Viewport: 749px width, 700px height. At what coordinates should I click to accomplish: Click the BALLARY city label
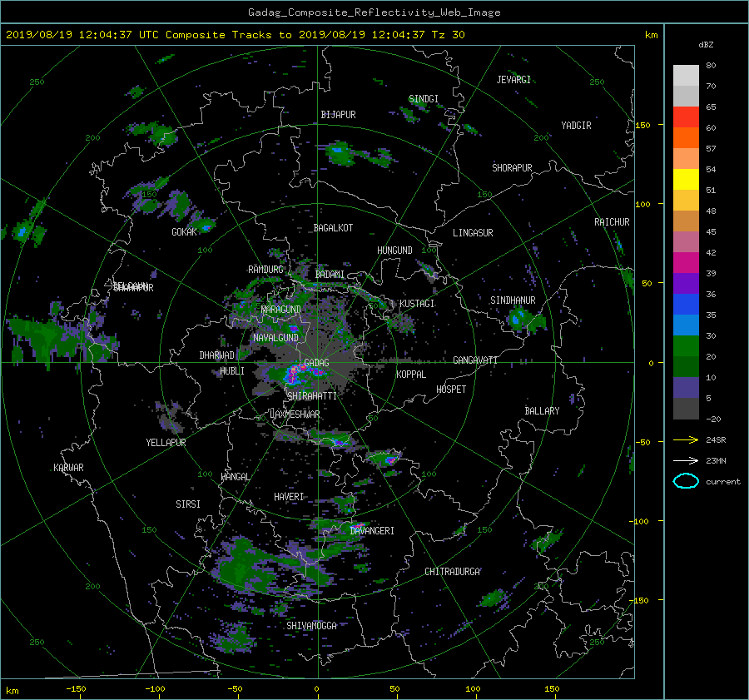pos(542,411)
